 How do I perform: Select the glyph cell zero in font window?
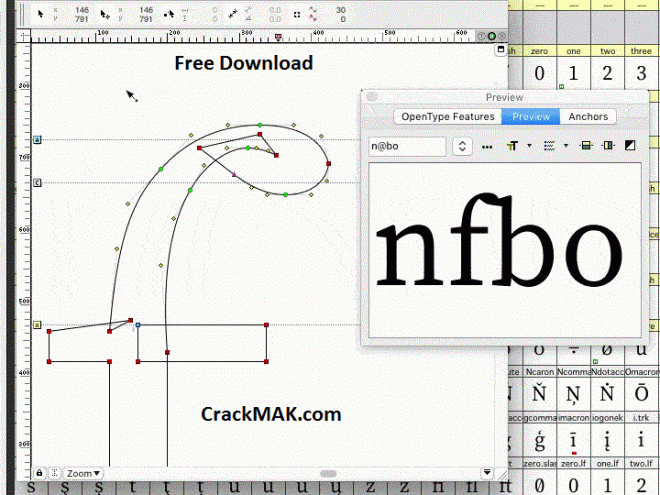point(539,68)
